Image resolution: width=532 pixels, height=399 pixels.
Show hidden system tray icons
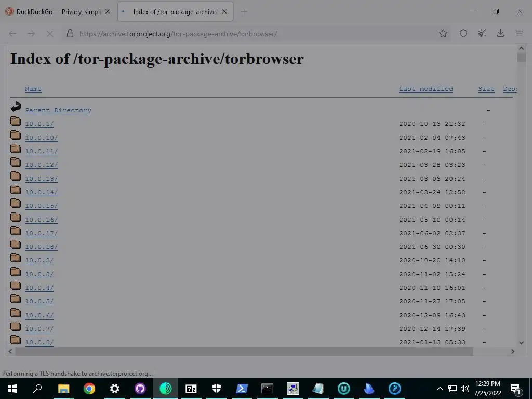(x=440, y=389)
